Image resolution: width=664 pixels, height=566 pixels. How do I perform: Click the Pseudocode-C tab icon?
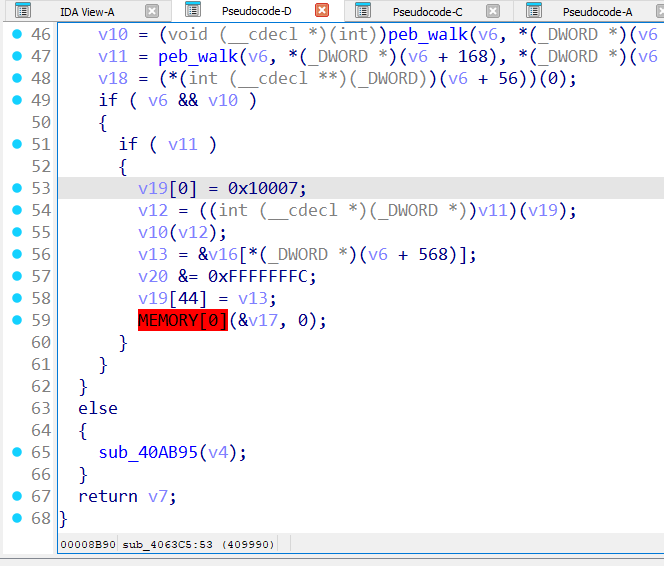click(362, 11)
